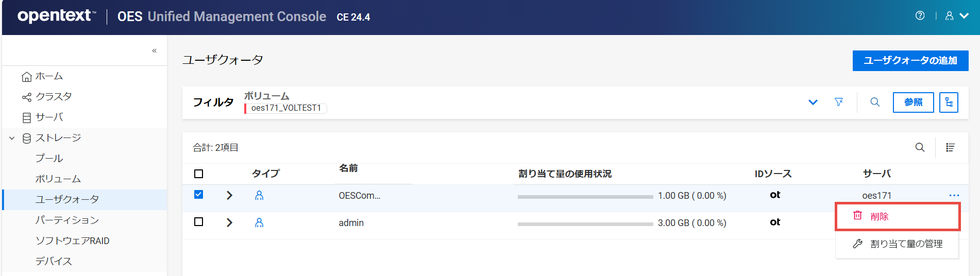The width and height of the screenshot is (980, 276).
Task: Click the filter funnel icon
Action: pos(839,102)
